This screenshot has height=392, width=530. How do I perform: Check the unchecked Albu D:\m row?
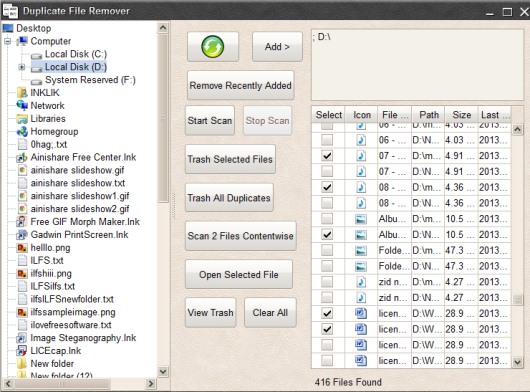pyautogui.click(x=327, y=219)
